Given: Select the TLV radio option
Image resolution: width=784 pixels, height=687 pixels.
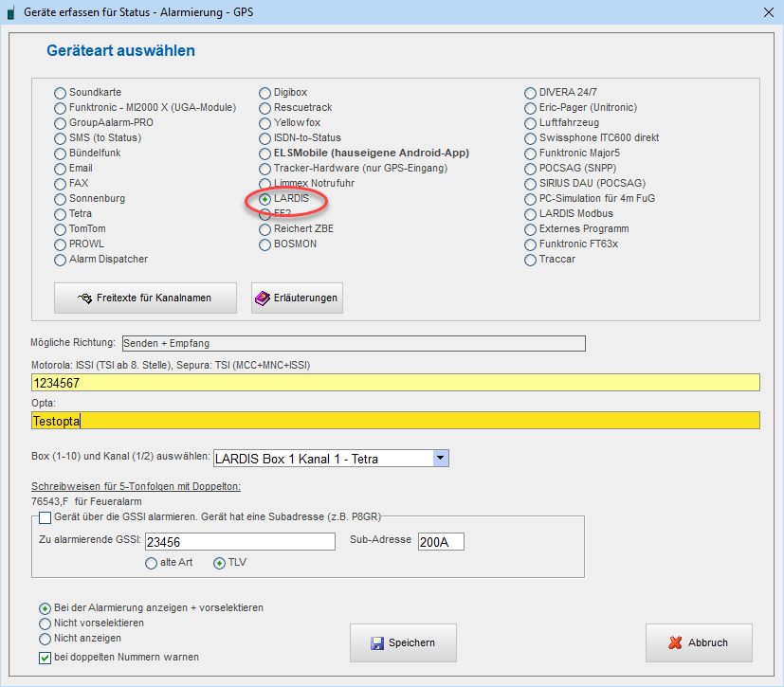Looking at the screenshot, I should coord(220,563).
